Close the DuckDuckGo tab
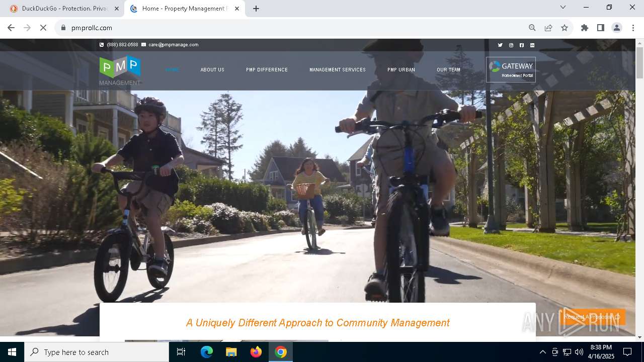 (117, 9)
